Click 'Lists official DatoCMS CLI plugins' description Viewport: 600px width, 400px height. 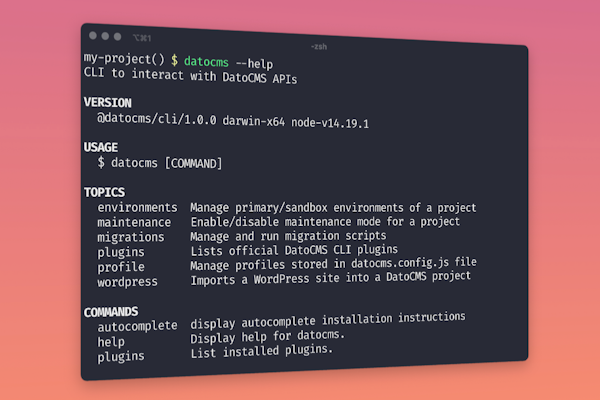coord(294,250)
